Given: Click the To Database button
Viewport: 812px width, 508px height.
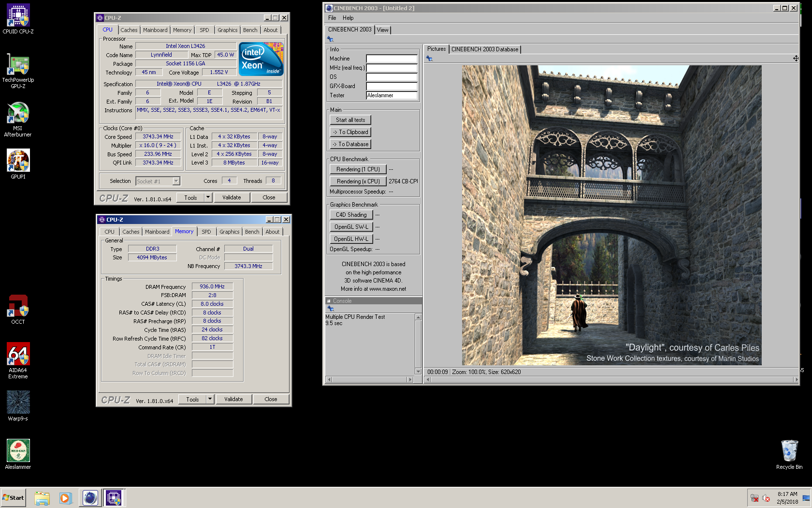Looking at the screenshot, I should pyautogui.click(x=350, y=144).
